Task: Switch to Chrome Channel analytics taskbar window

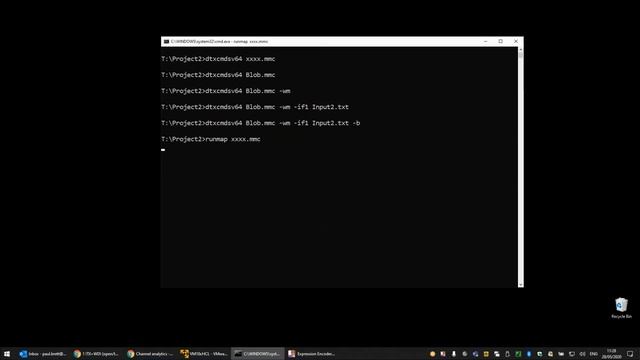Action: [x=150, y=354]
